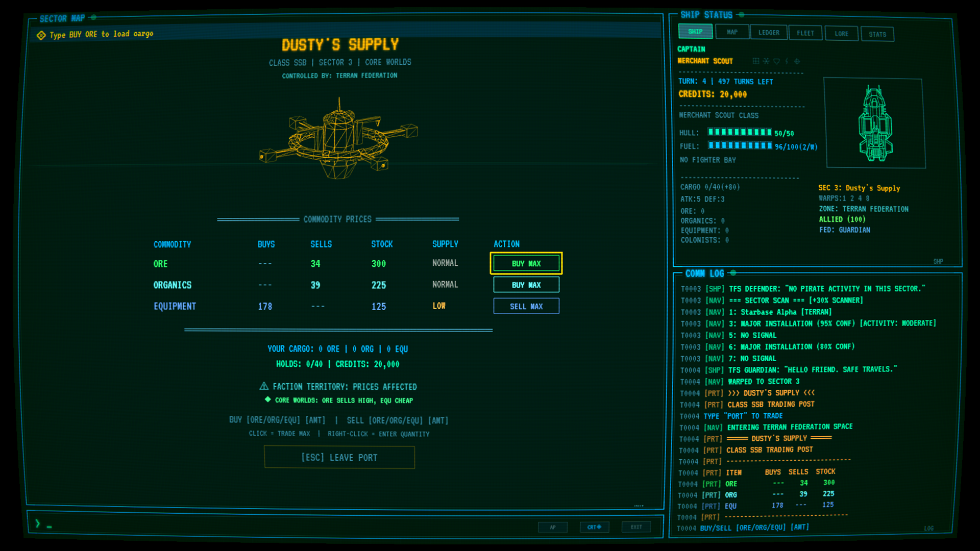Click the 'SEC 3: Dusty's Supply' location text
The height and width of the screenshot is (551, 980).
[859, 188]
